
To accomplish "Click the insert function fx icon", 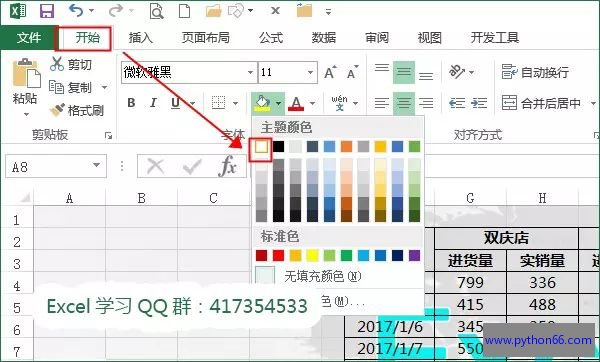I will (x=227, y=166).
